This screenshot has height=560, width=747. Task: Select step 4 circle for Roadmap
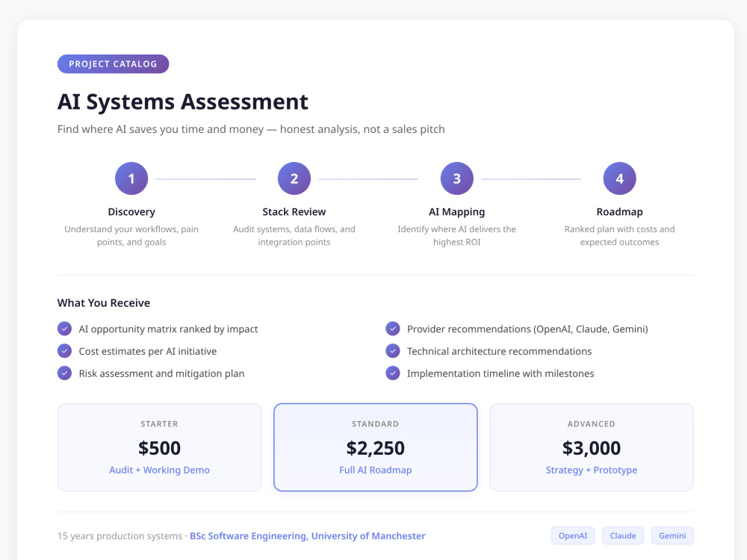point(619,178)
